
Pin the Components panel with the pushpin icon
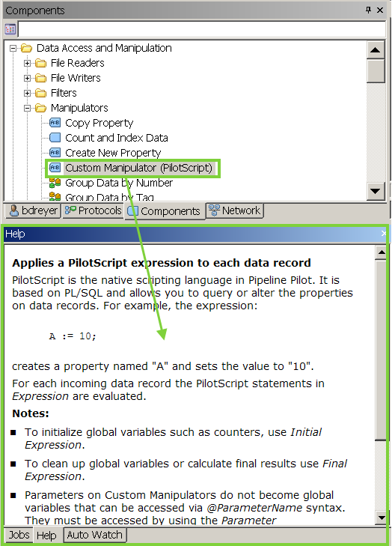click(x=369, y=10)
